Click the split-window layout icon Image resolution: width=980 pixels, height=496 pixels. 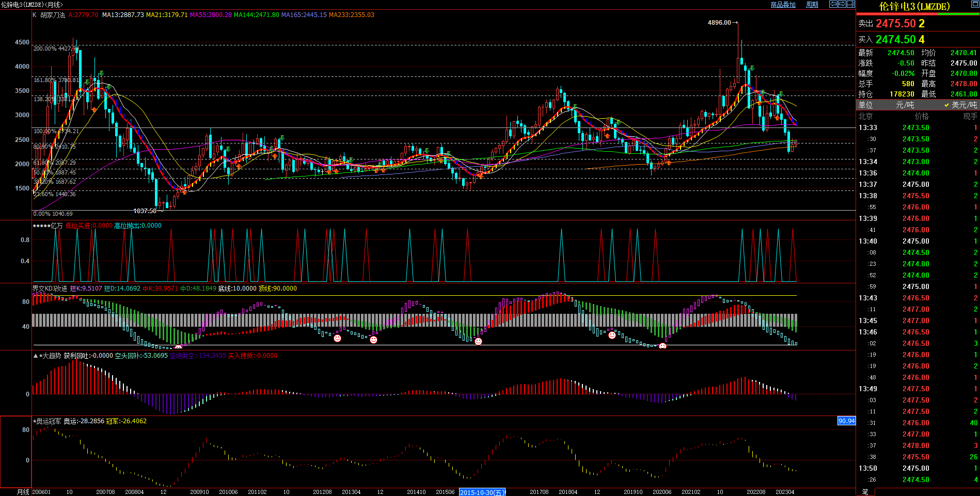(851, 4)
